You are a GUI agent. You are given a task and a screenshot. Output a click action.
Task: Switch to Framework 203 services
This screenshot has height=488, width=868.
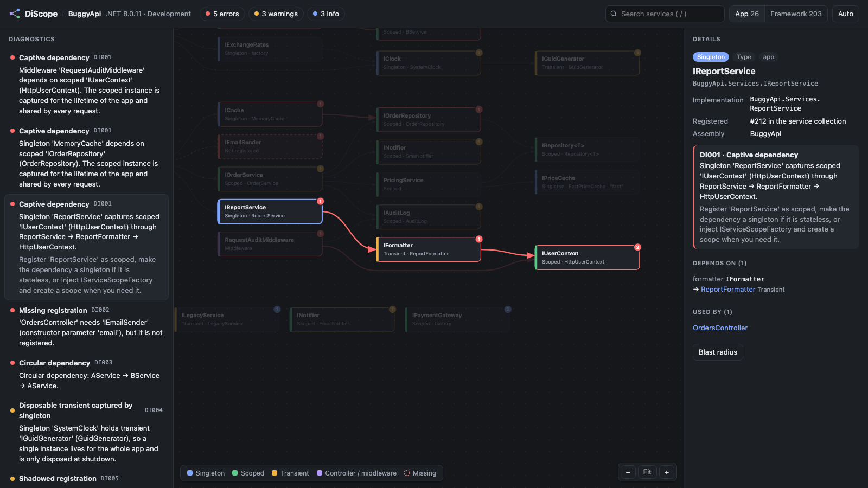(796, 14)
